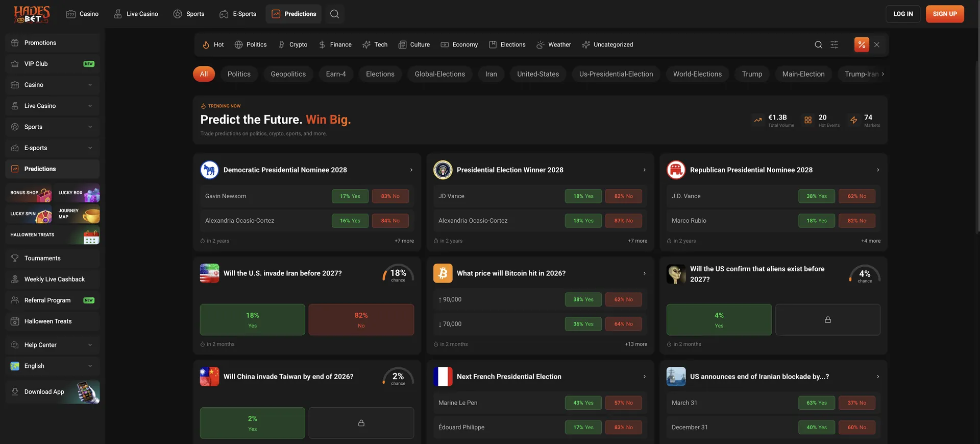The height and width of the screenshot is (444, 980).
Task: Expand the E-sports sidebar section
Action: point(53,148)
